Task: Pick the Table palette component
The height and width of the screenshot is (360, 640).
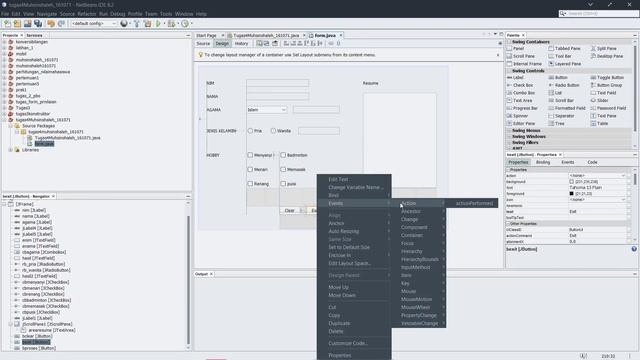Action: pyautogui.click(x=599, y=123)
